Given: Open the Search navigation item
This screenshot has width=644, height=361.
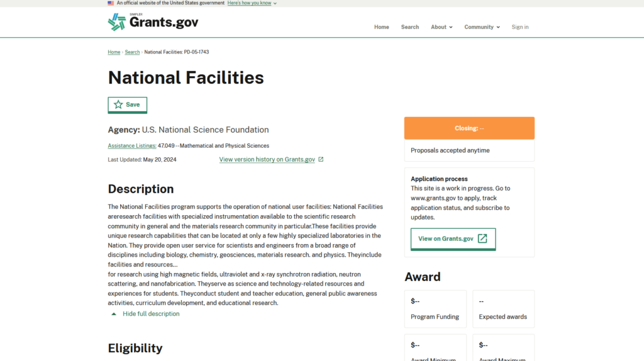Looking at the screenshot, I should coord(410,27).
